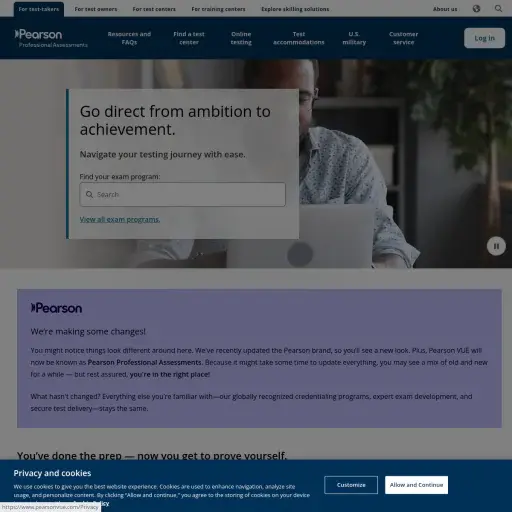Open Explore skilling solutions
This screenshot has height=512, width=512.
(295, 9)
